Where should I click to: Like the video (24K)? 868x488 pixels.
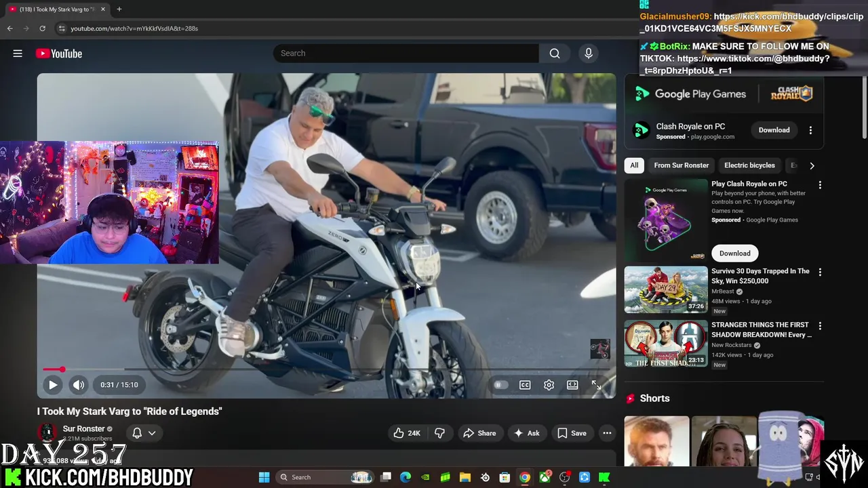pyautogui.click(x=406, y=433)
